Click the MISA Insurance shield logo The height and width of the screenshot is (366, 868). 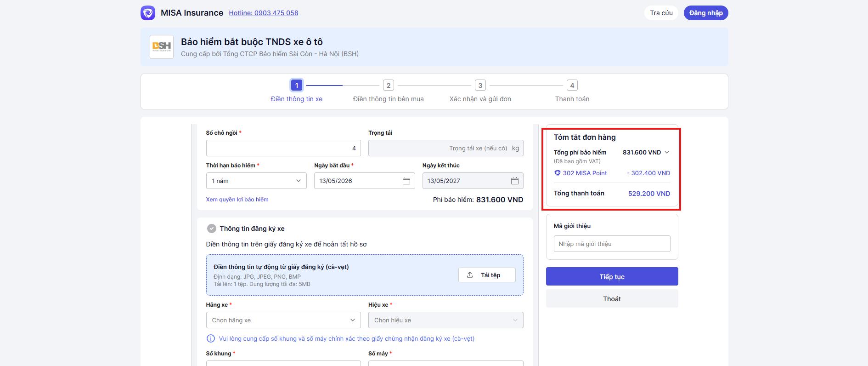(x=148, y=13)
